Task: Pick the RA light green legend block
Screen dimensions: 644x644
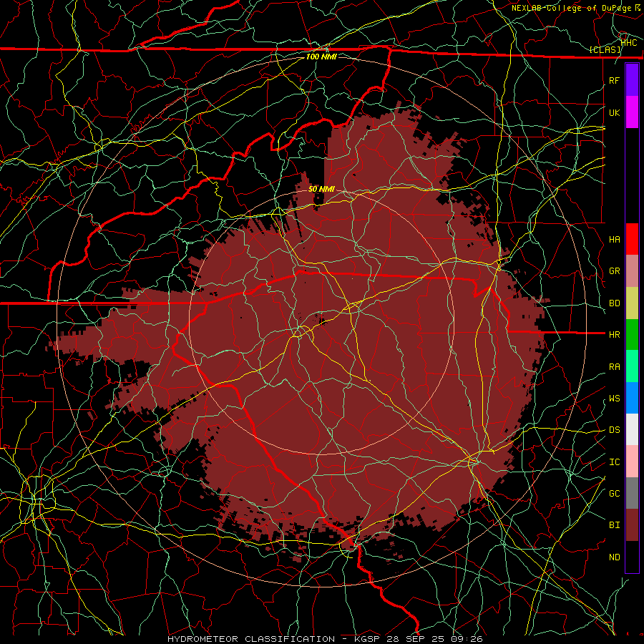Action: pos(632,366)
